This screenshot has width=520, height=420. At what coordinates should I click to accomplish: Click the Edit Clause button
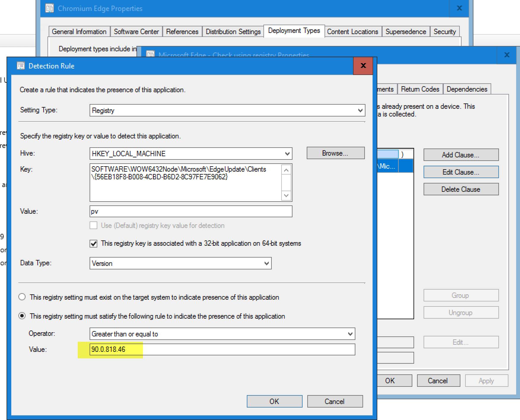pos(461,172)
